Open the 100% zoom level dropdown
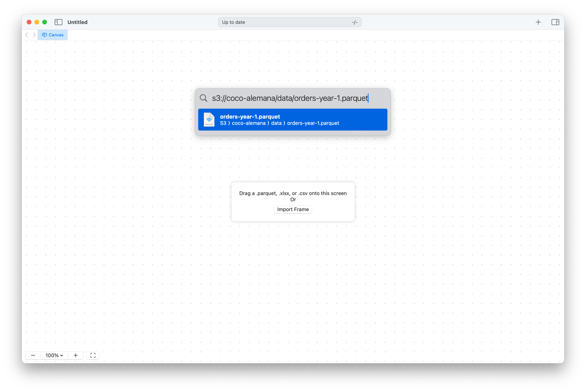Screen dimensions: 586x392 [x=54, y=355]
